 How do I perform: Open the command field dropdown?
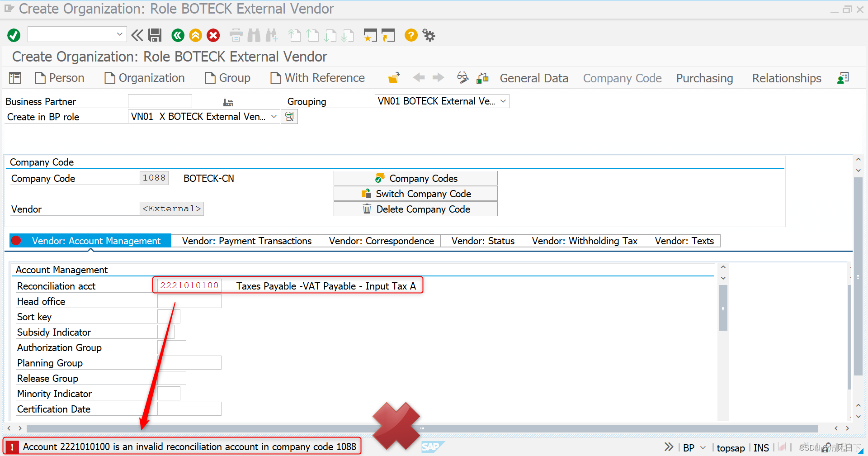(x=119, y=34)
